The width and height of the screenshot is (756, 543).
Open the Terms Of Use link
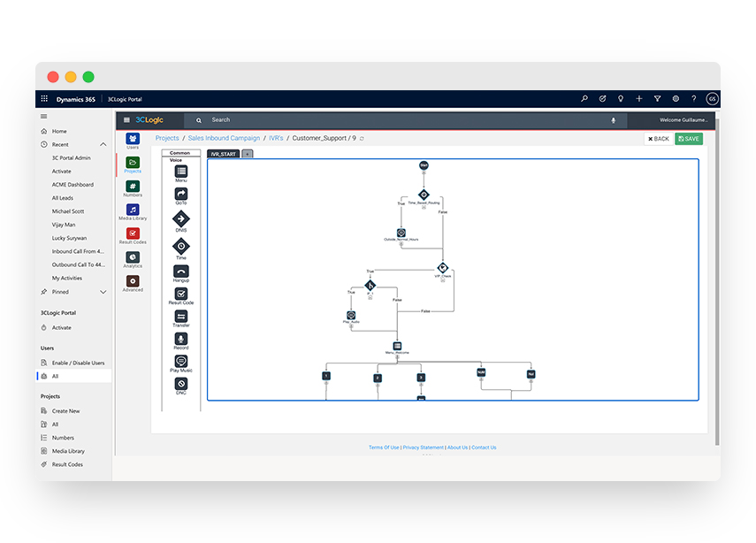[x=384, y=447]
